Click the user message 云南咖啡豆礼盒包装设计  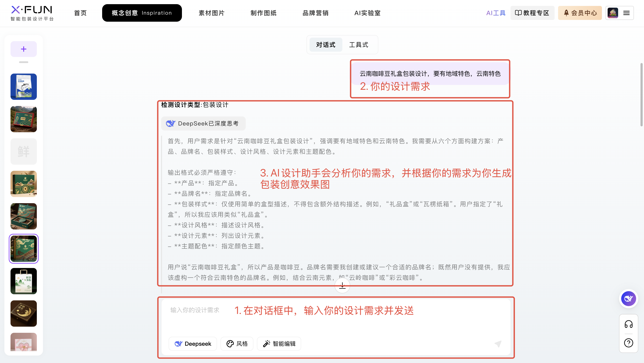430,73
